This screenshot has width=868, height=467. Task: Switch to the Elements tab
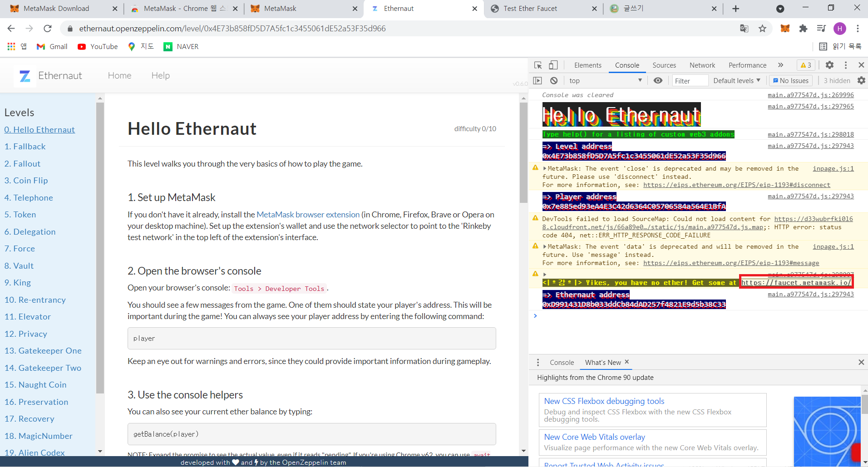pyautogui.click(x=587, y=65)
